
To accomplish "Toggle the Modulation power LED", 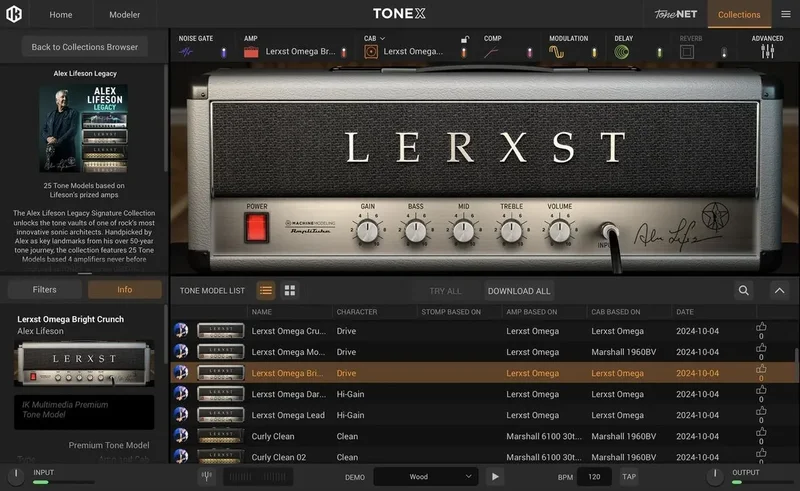I will (594, 52).
